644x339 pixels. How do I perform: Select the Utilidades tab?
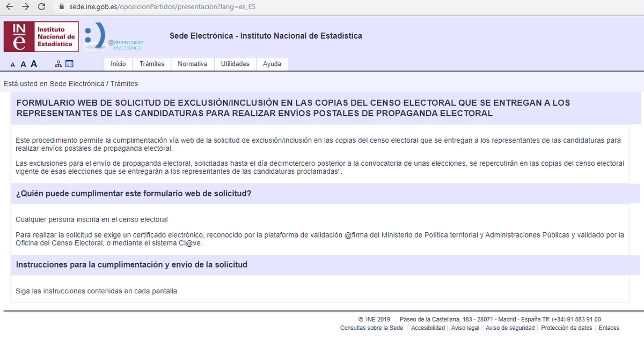click(235, 63)
